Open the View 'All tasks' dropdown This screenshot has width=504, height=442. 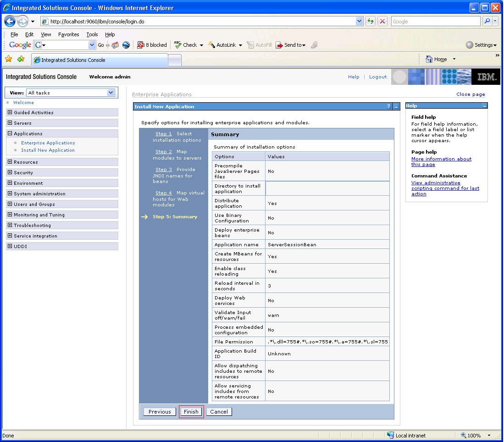[x=111, y=93]
